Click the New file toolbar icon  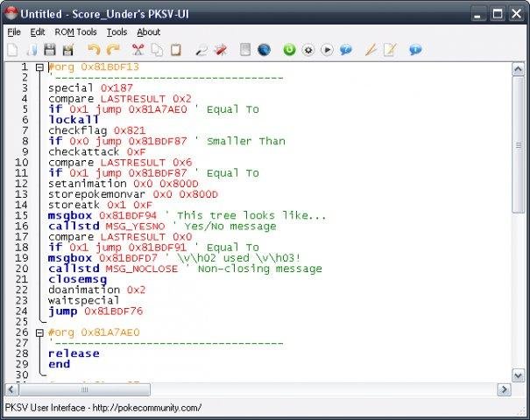12,50
